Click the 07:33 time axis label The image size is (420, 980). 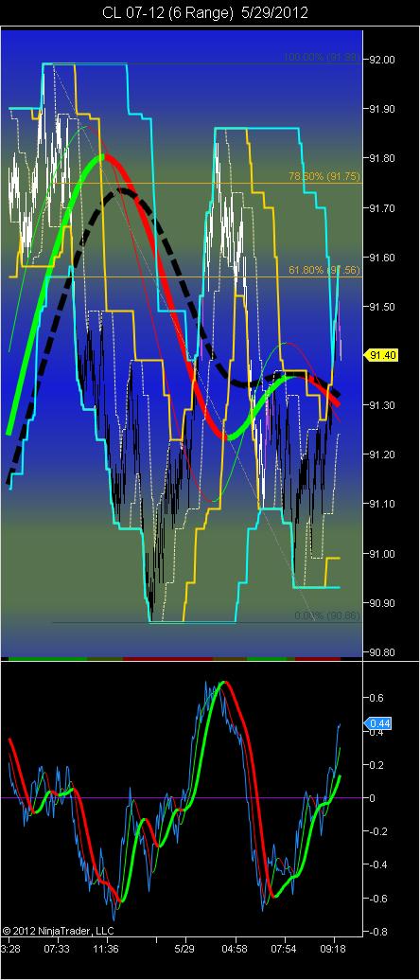pyautogui.click(x=57, y=949)
